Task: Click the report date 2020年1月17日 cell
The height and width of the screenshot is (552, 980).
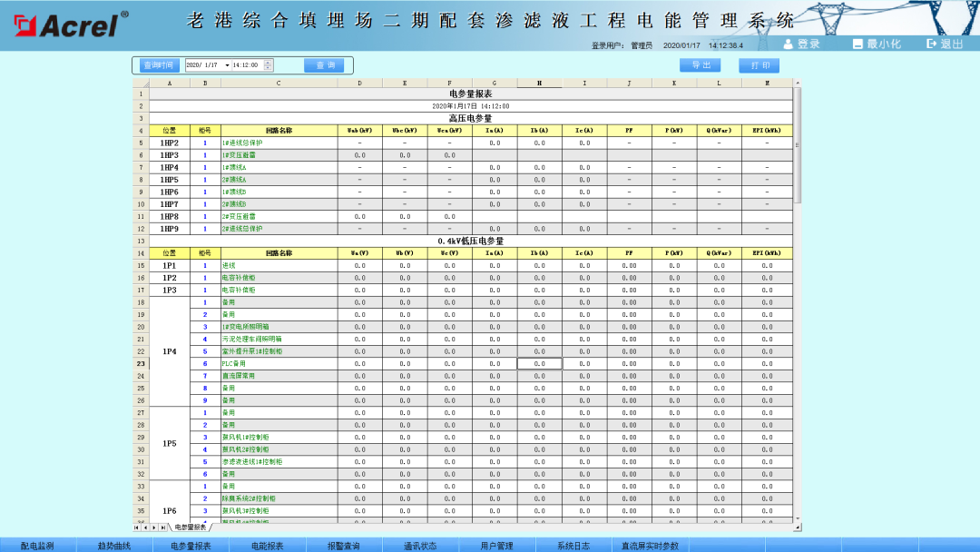Action: click(x=471, y=106)
